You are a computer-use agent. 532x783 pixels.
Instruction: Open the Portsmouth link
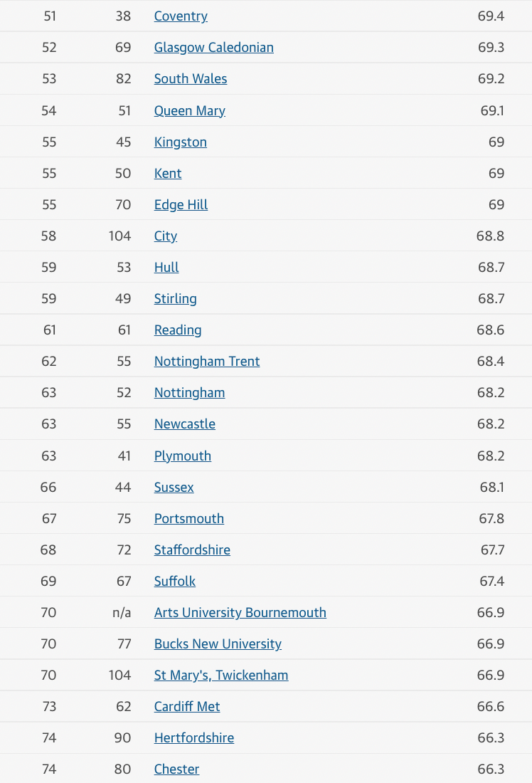tap(188, 519)
